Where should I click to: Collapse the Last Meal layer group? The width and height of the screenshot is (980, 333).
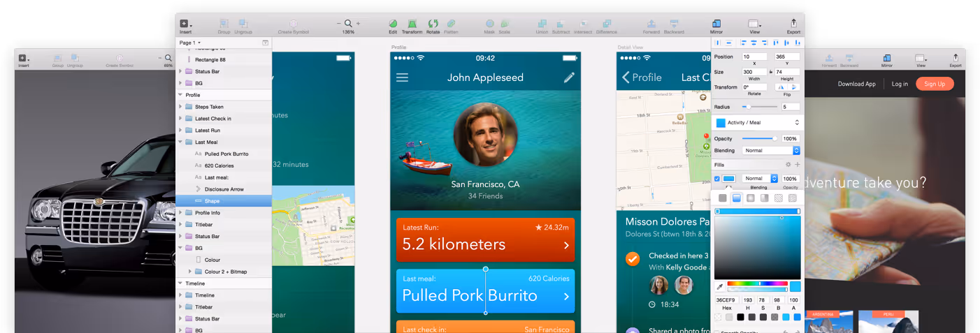tap(180, 142)
